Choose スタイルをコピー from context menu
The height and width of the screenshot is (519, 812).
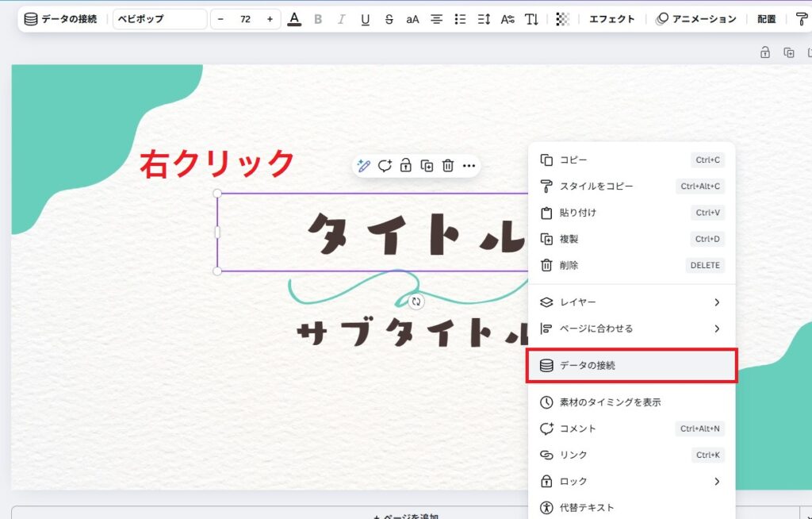click(596, 186)
